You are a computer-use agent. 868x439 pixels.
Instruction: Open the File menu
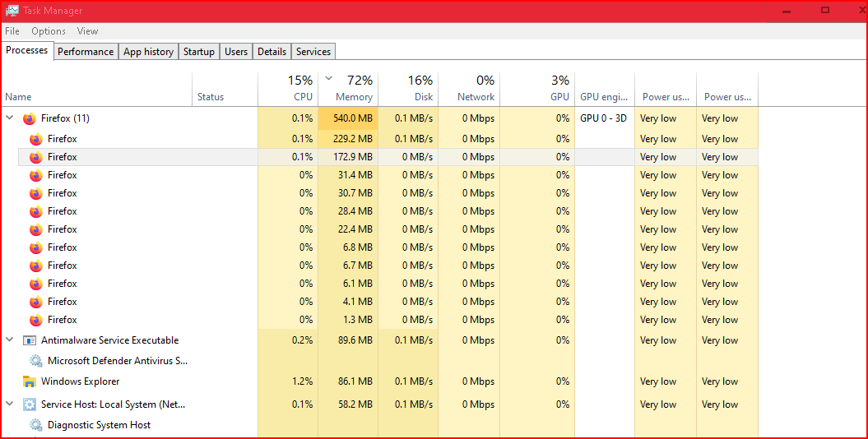point(12,31)
